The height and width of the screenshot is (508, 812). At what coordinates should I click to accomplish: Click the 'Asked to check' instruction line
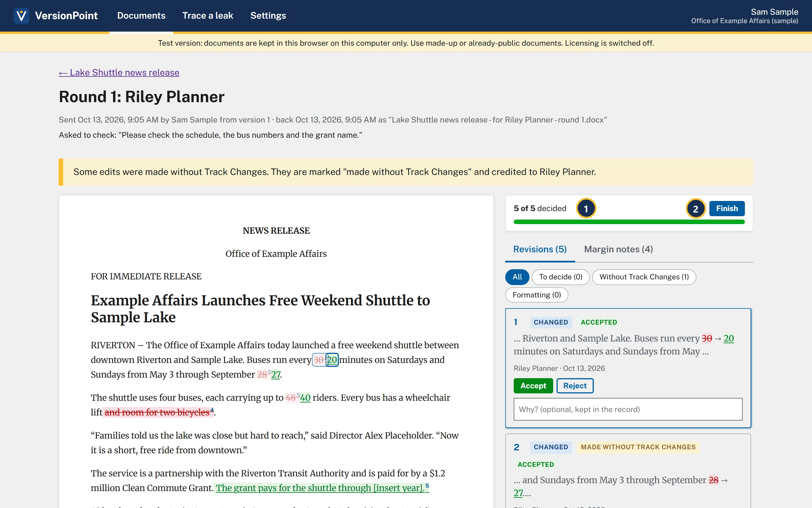[210, 135]
